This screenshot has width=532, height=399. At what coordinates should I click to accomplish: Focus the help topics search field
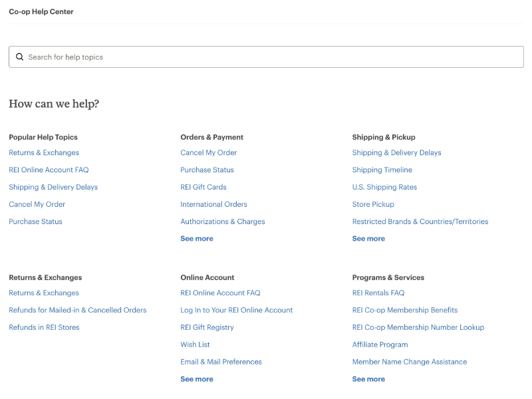click(x=266, y=57)
